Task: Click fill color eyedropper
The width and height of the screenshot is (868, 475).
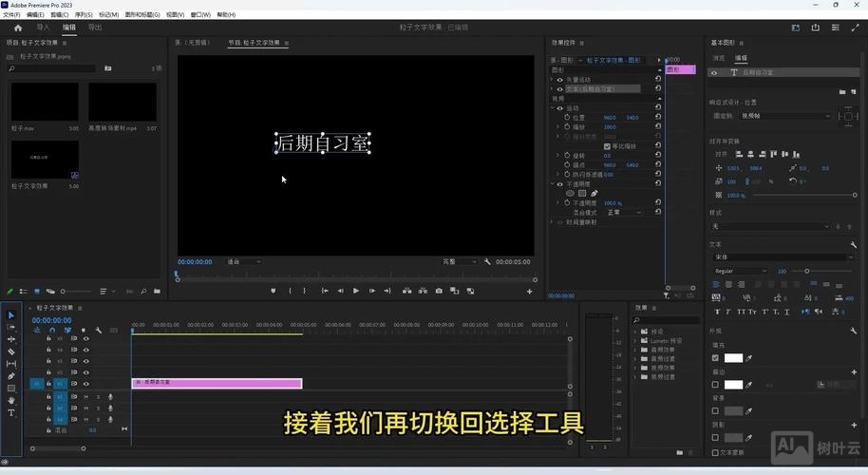Action: coord(749,358)
